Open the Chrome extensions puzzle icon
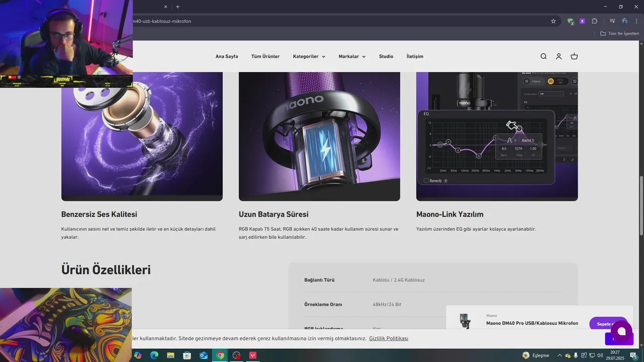Image resolution: width=644 pixels, height=362 pixels. [594, 21]
